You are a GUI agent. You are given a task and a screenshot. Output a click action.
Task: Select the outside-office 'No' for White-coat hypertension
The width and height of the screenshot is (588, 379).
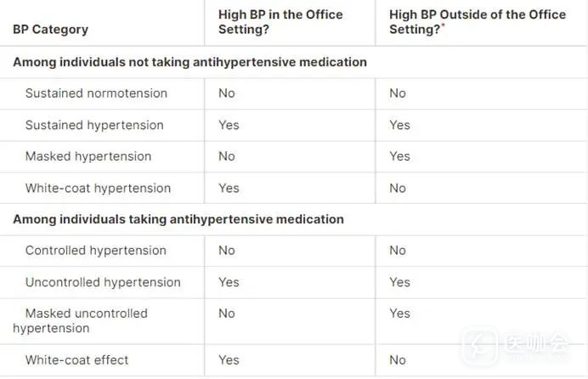pyautogui.click(x=398, y=188)
